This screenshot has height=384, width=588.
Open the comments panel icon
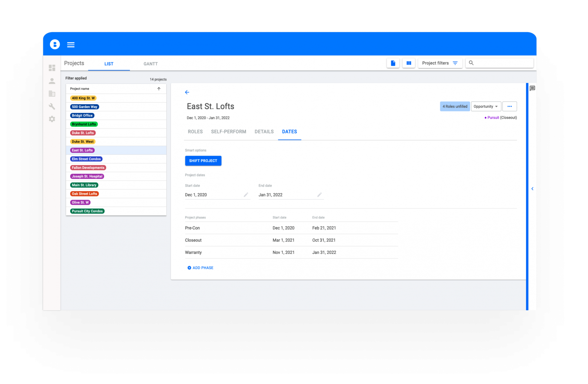coord(532,88)
